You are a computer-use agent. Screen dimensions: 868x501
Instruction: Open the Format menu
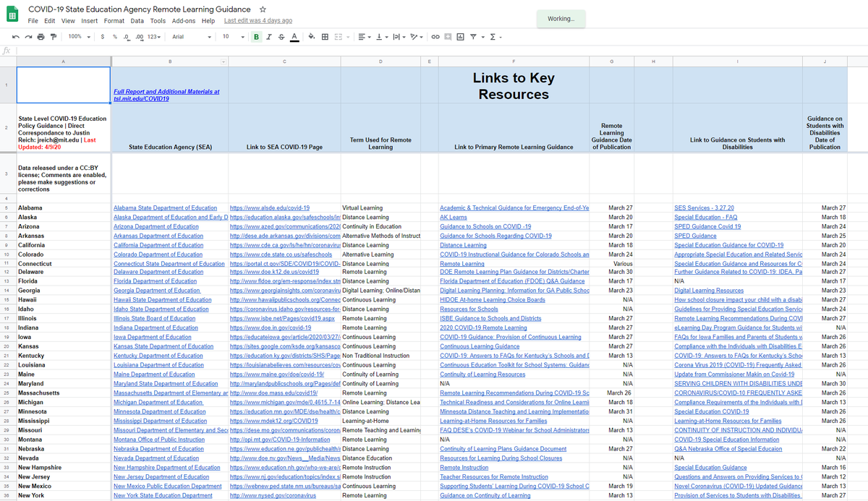tap(114, 21)
